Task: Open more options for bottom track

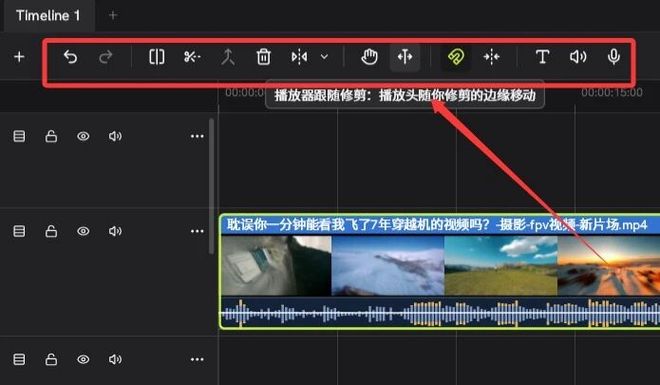Action: [x=197, y=359]
